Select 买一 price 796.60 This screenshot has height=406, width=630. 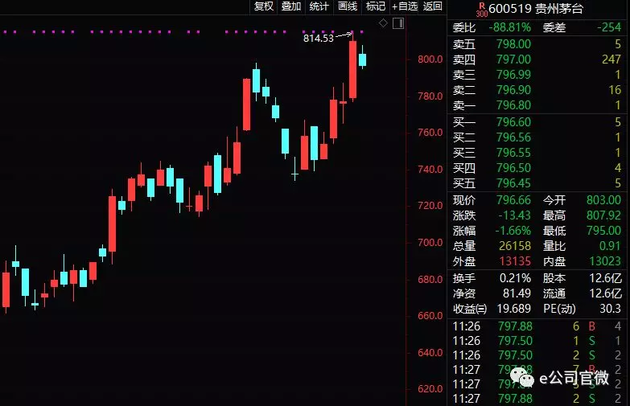pyautogui.click(x=513, y=122)
